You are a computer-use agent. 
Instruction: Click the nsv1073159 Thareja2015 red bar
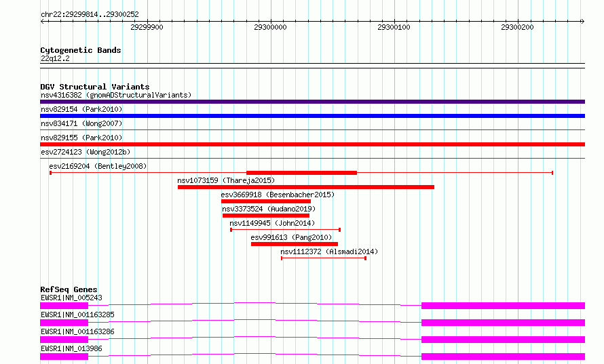pos(306,187)
